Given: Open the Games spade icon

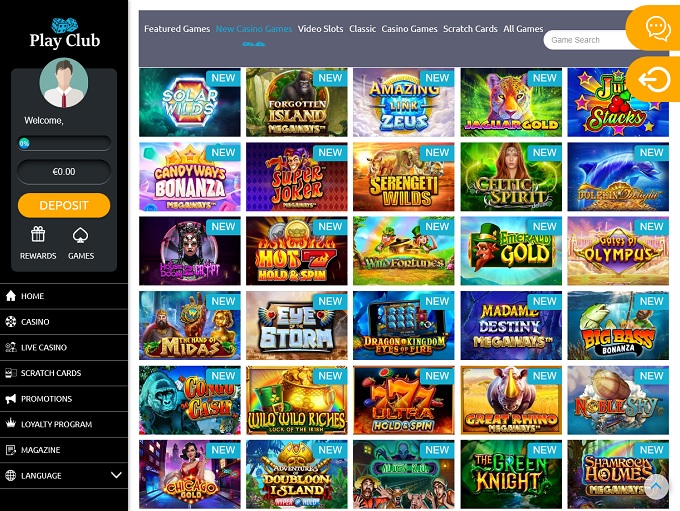Looking at the screenshot, I should tap(81, 235).
